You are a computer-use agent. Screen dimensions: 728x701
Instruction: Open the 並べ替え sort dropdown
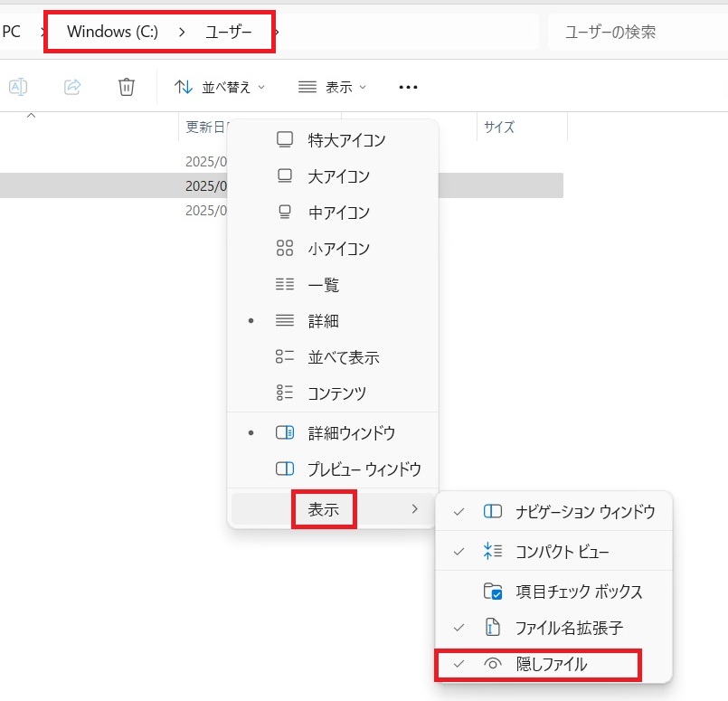click(221, 87)
